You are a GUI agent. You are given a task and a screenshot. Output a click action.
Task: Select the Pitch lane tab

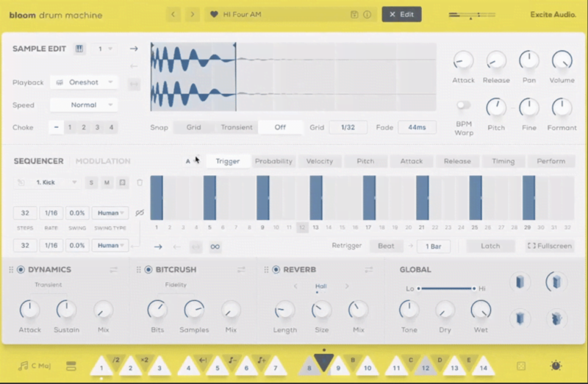365,161
